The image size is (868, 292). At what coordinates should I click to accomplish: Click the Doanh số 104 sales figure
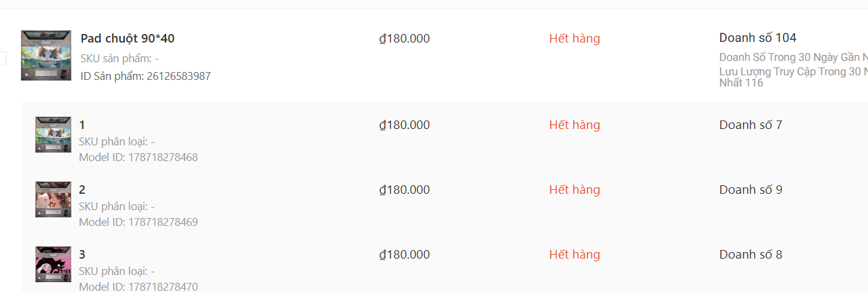coord(757,38)
